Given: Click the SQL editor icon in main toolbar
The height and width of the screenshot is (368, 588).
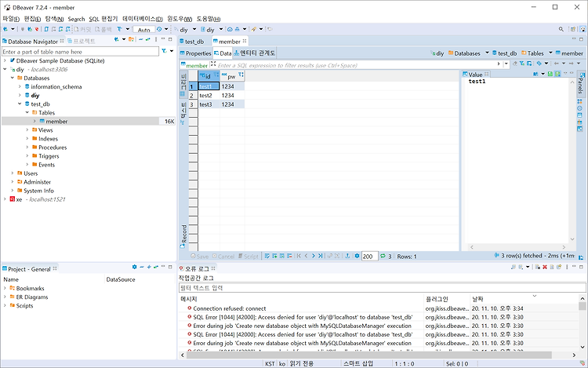Looking at the screenshot, I should click(x=46, y=29).
